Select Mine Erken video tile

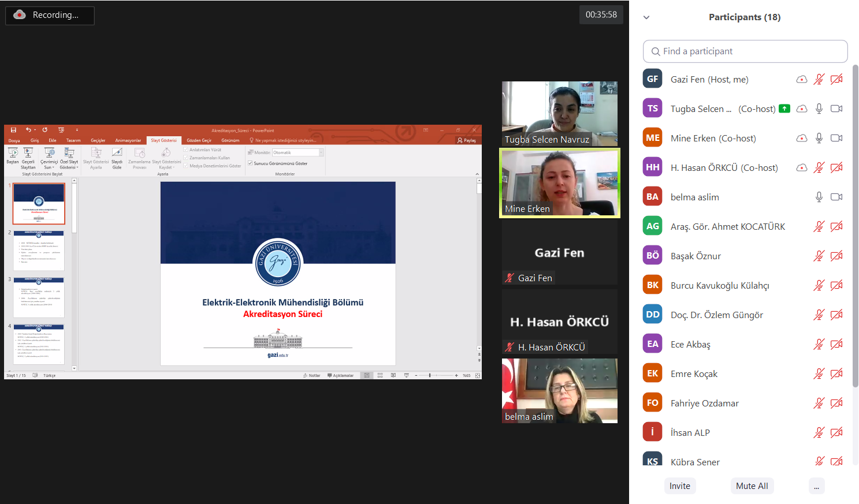560,183
